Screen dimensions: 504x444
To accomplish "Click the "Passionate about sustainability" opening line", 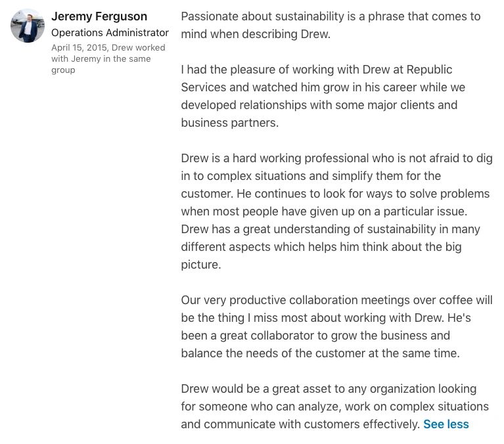I will click(331, 16).
